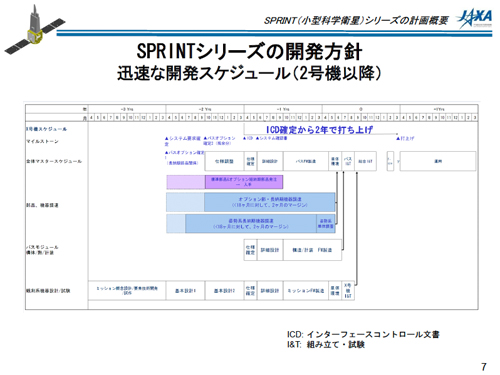Click the -3 Yrs year header
The image size is (500, 375).
point(127,109)
